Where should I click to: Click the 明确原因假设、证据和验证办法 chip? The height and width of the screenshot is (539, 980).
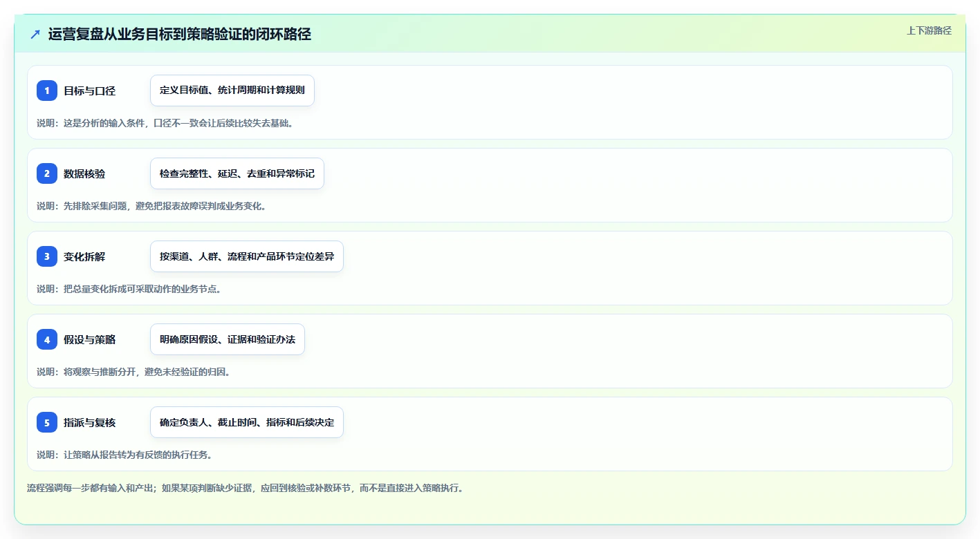228,339
